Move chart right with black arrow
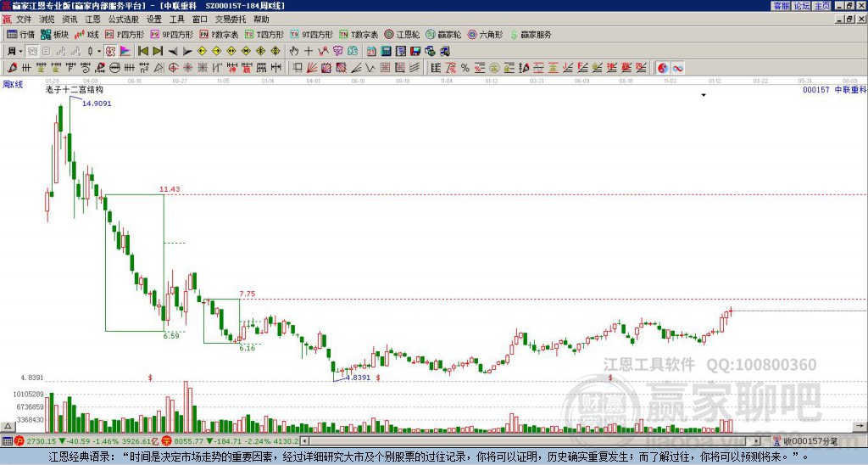Screen dimensions: 868x465 [187, 52]
